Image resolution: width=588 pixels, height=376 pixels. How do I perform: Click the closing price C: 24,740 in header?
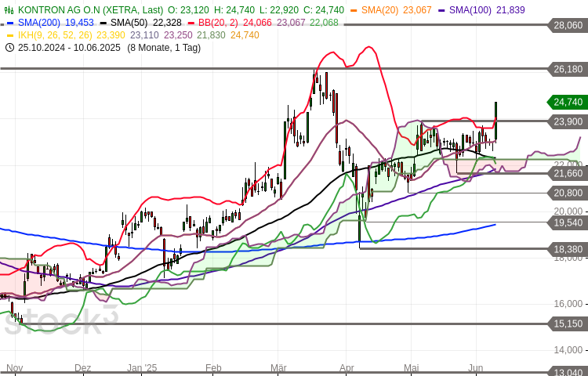coord(322,10)
